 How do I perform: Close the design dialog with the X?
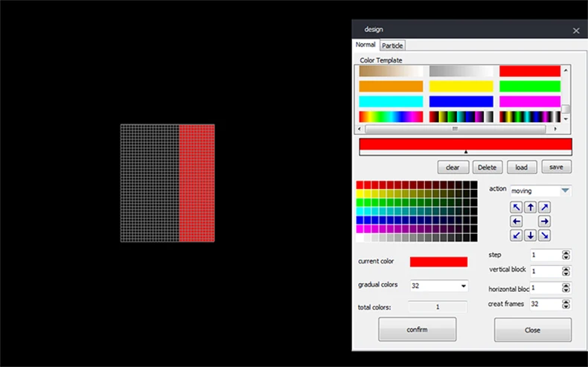[x=576, y=31]
